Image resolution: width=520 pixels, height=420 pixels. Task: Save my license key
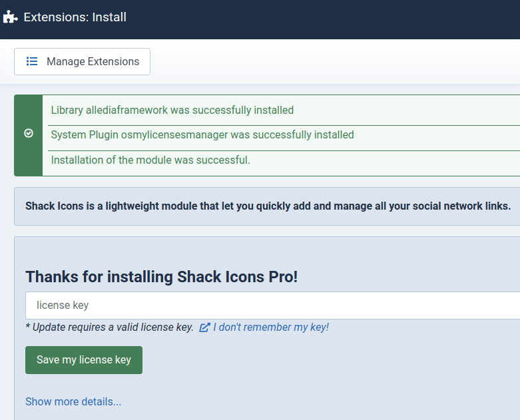(x=84, y=360)
